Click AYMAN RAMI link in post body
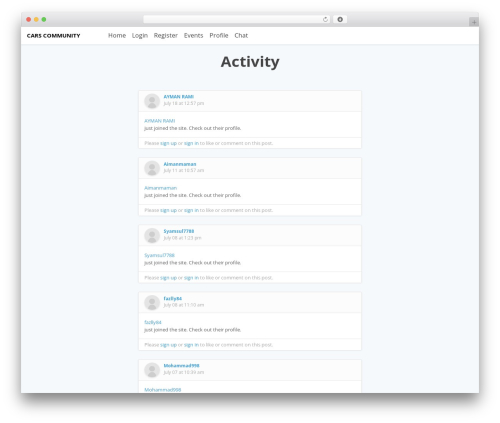This screenshot has height=423, width=500. (160, 121)
